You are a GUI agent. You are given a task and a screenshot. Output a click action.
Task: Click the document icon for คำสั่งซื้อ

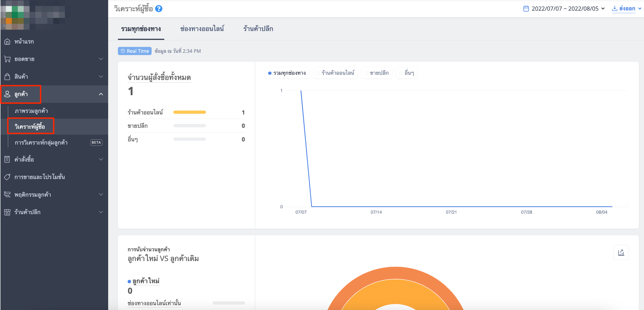[x=7, y=159]
